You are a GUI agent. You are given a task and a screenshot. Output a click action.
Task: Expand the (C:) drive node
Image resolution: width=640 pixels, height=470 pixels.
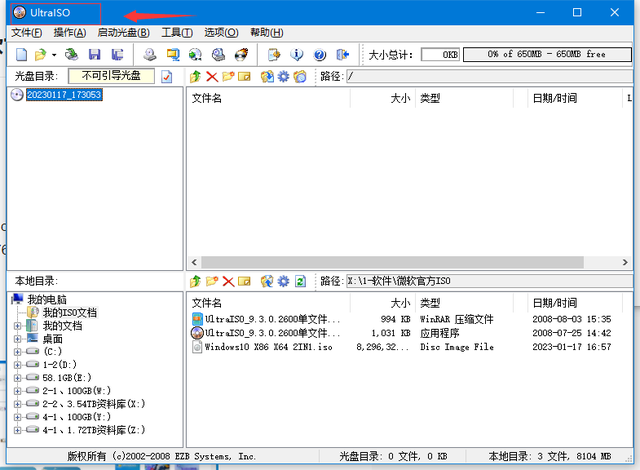pos(17,352)
